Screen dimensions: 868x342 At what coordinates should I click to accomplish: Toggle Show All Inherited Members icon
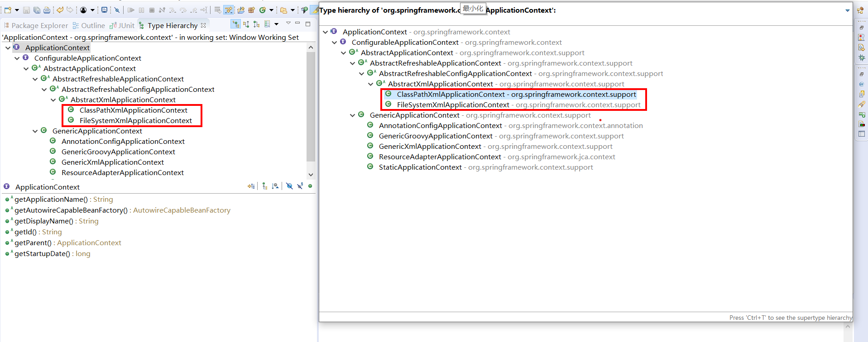(x=265, y=186)
